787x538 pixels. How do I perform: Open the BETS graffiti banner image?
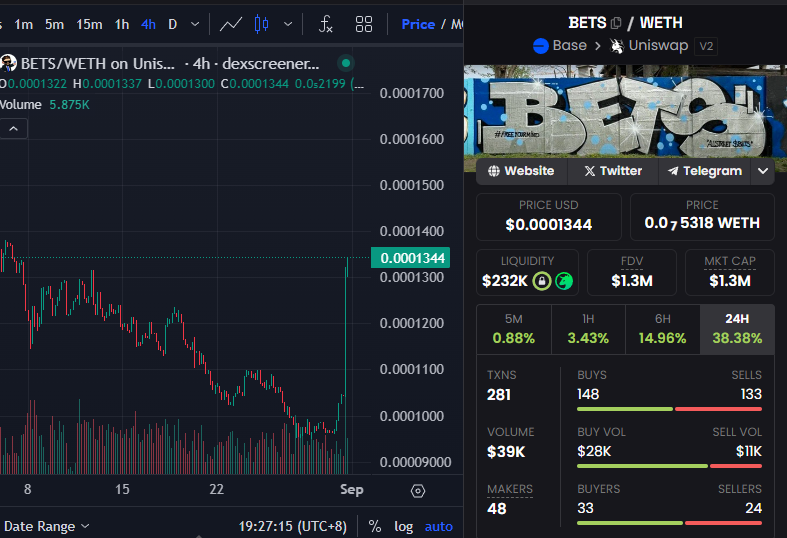[x=625, y=111]
